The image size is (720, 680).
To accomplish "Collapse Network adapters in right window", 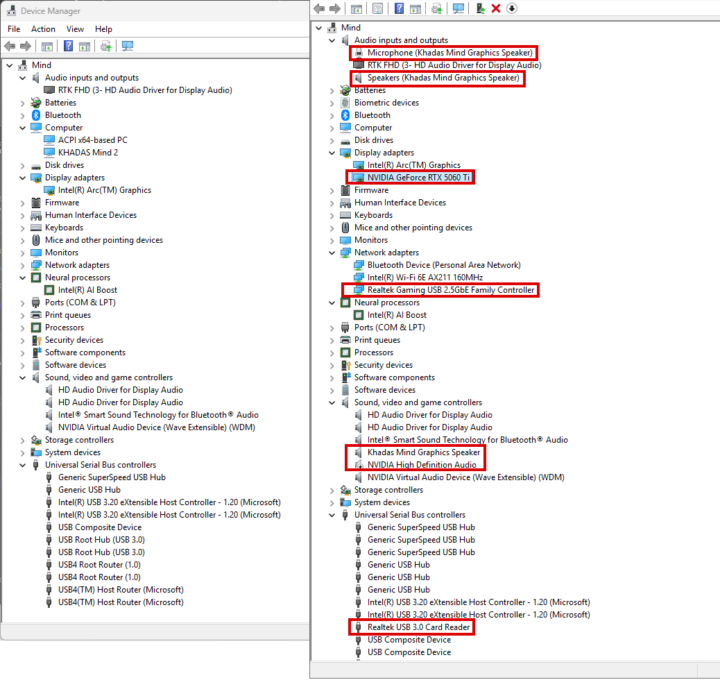I will (x=332, y=253).
